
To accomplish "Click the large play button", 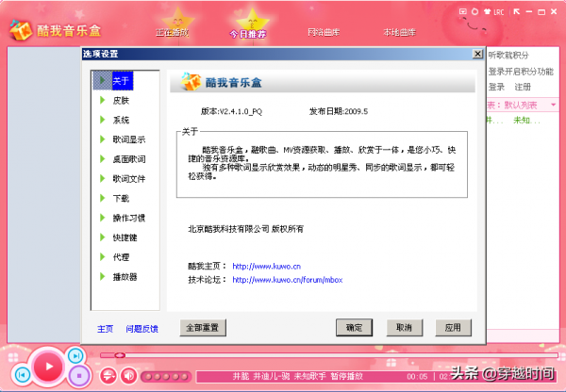I will [48, 367].
